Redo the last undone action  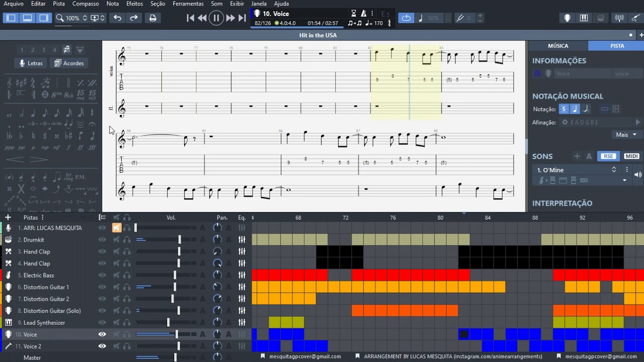[134, 18]
